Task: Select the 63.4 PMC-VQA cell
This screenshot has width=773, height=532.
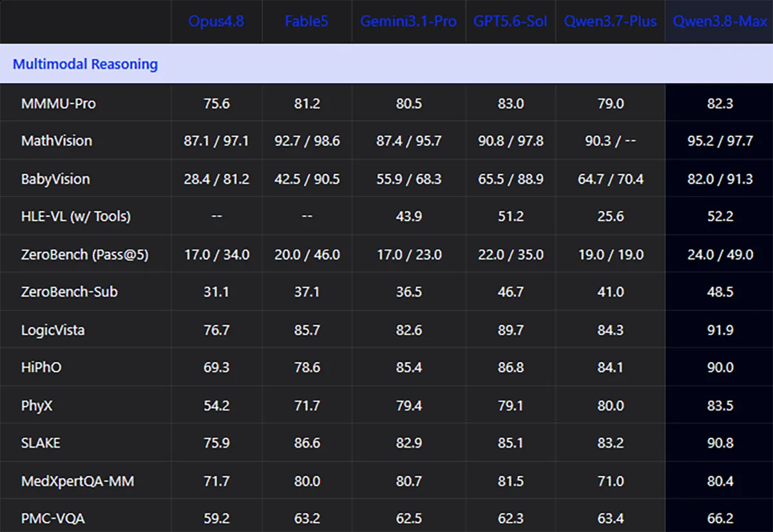Action: pos(611,518)
